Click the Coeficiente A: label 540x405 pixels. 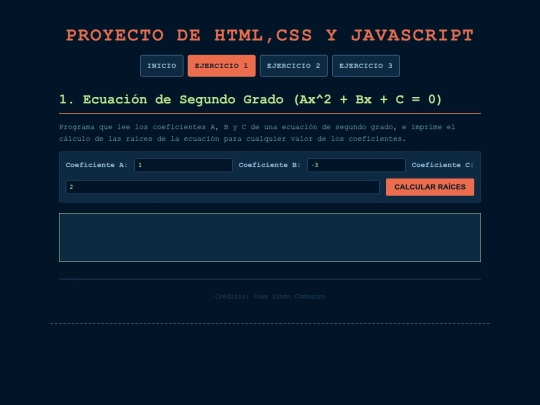[x=96, y=165]
